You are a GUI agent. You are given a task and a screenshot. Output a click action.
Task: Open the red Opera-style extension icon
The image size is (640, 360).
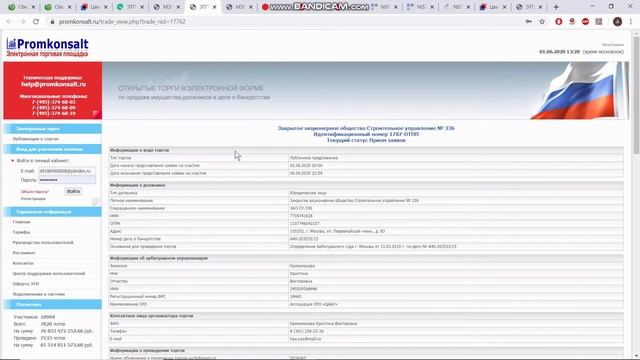pyautogui.click(x=558, y=22)
